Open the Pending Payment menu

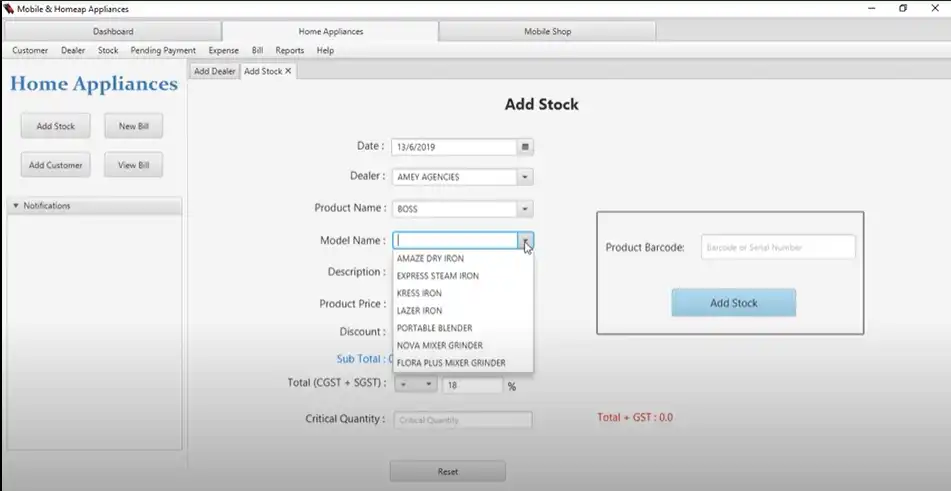coord(163,50)
